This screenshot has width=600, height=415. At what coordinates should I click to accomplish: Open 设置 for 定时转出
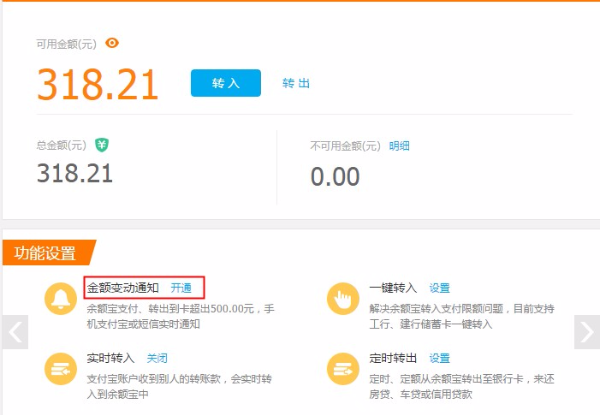tap(440, 358)
